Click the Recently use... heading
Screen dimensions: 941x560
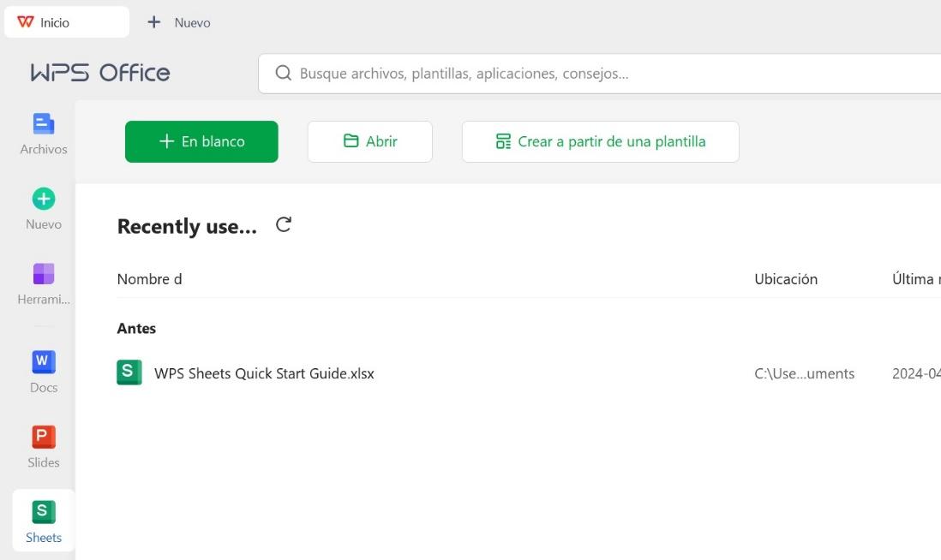tap(187, 226)
